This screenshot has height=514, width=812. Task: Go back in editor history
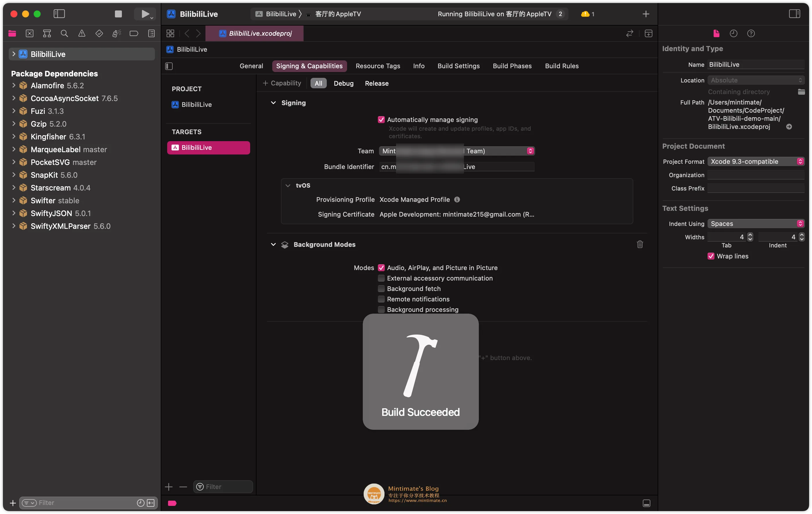187,33
